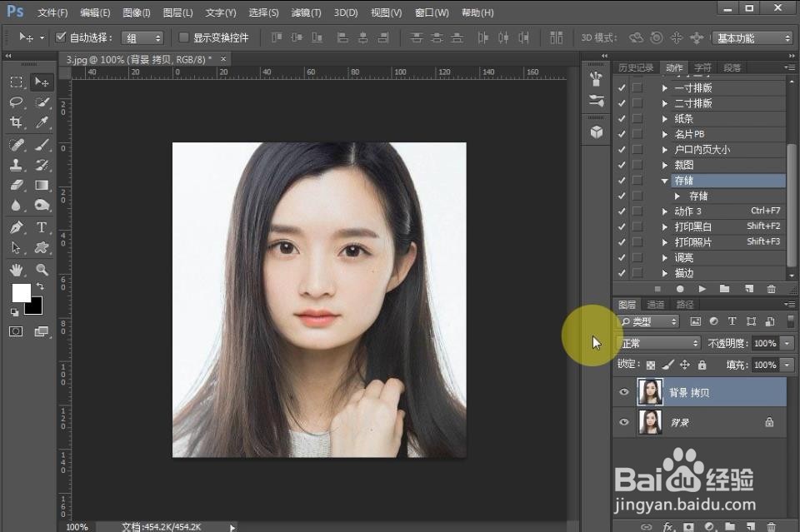
Task: Click the 100% zoom level field
Action: point(77,526)
